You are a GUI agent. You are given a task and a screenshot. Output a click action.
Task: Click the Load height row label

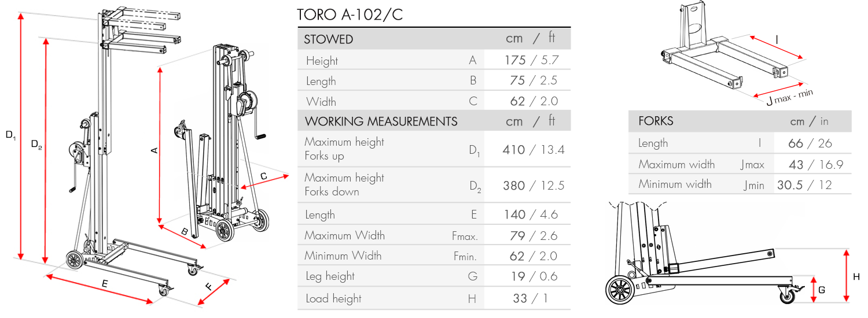334,298
